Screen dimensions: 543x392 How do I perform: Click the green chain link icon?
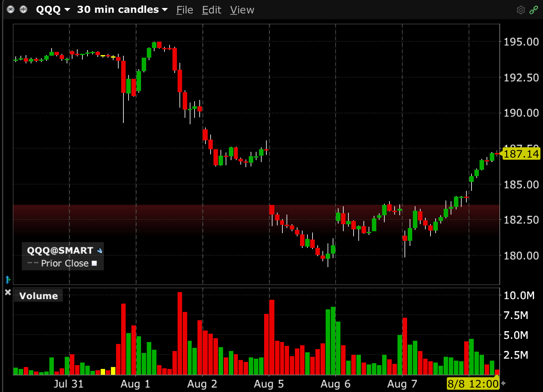click(x=534, y=10)
